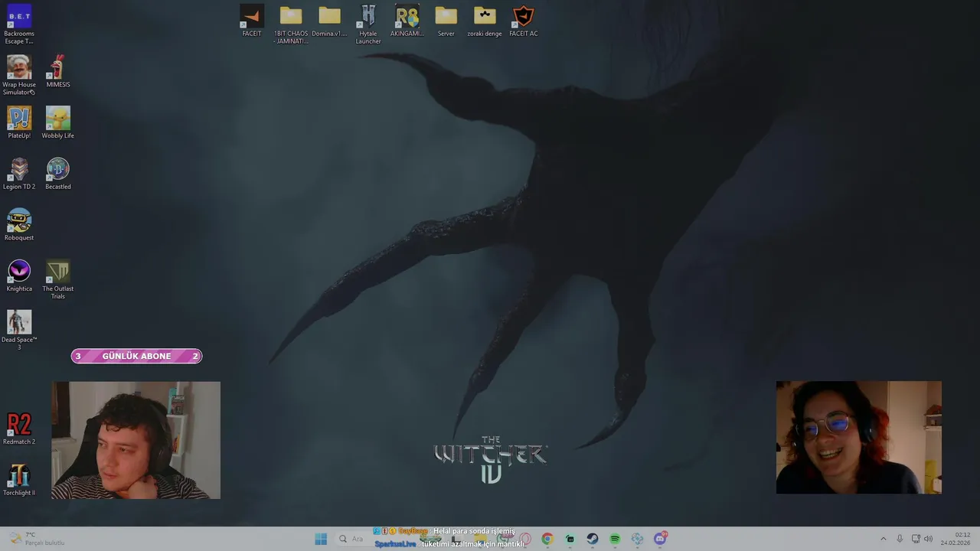Viewport: 980px width, 551px height.
Task: Open the Backrooms Escape desktop shortcut
Action: 19,24
